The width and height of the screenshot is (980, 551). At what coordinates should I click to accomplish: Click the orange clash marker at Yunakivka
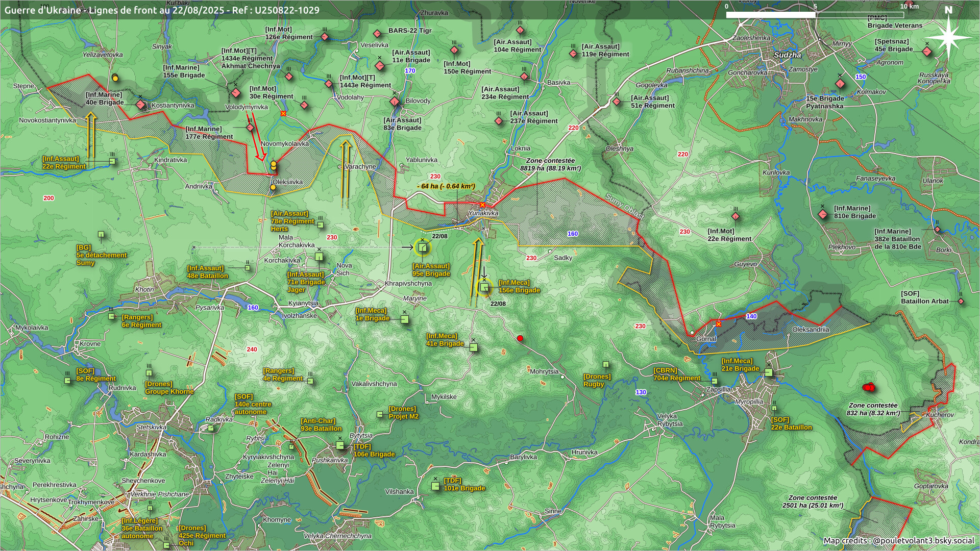pos(482,205)
